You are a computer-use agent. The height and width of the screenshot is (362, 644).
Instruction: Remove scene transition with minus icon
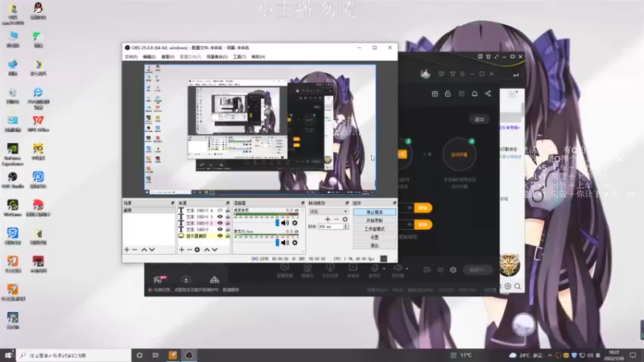point(336,219)
